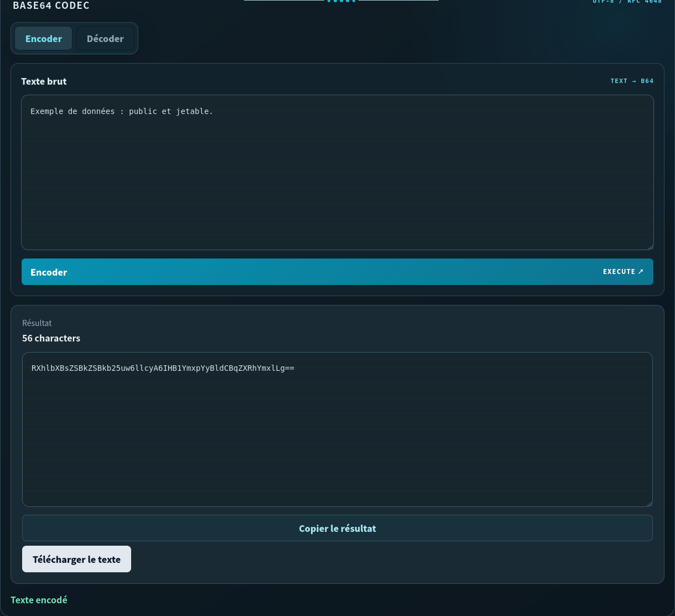Click the blue Encoder execute button
This screenshot has height=616, width=675.
(337, 272)
